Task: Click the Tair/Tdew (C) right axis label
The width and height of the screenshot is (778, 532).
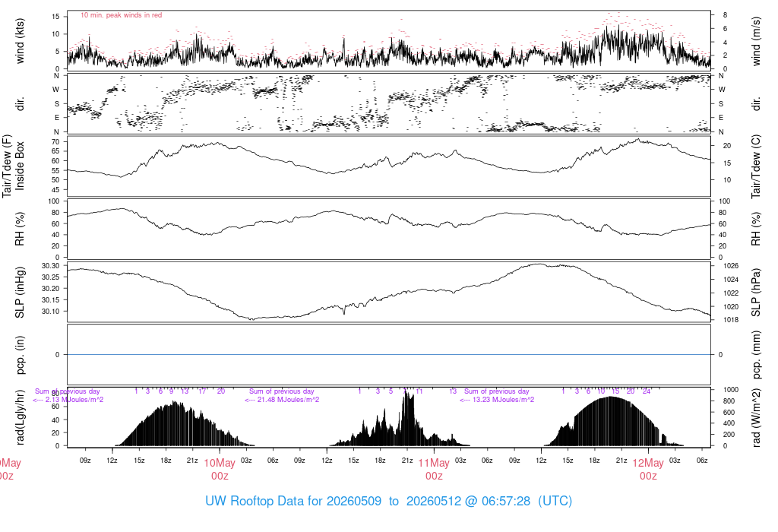Action: point(756,166)
